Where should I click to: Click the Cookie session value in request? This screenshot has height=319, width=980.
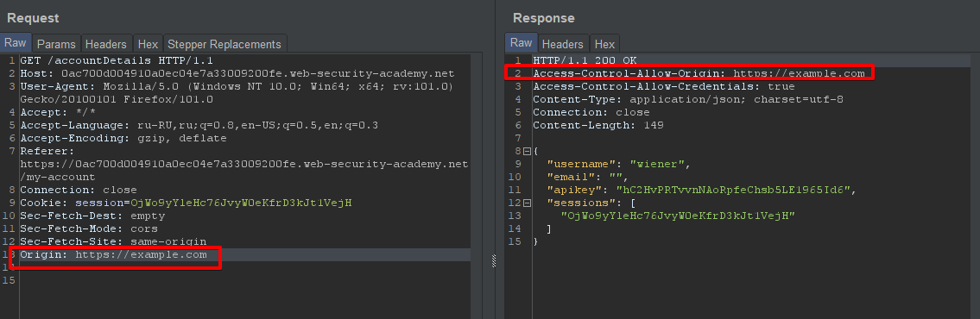click(x=241, y=203)
